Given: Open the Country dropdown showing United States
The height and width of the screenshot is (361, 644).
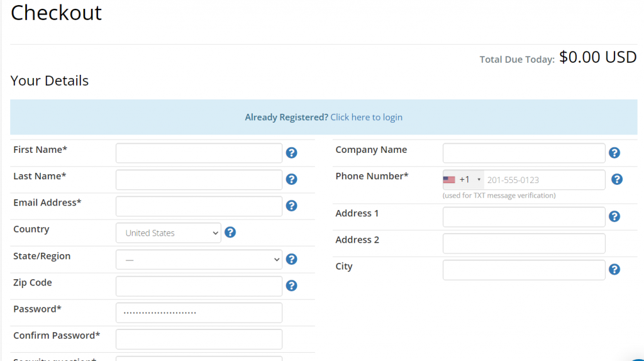Looking at the screenshot, I should pos(169,233).
